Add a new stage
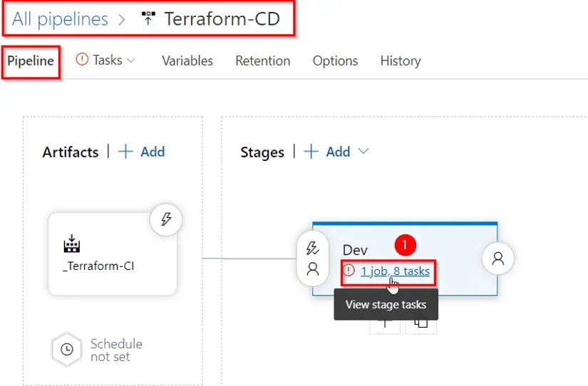The image size is (588, 386). (328, 152)
